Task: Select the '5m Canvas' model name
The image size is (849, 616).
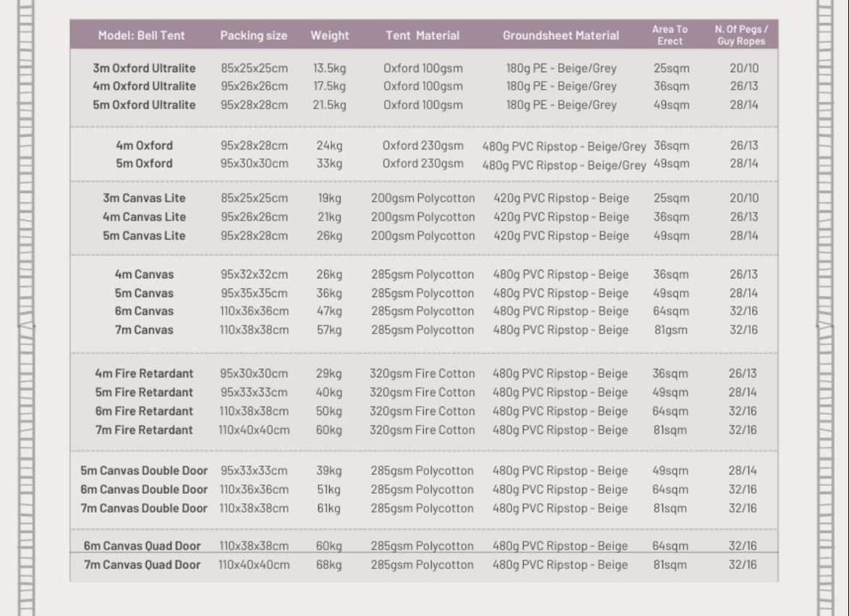Action: [144, 294]
